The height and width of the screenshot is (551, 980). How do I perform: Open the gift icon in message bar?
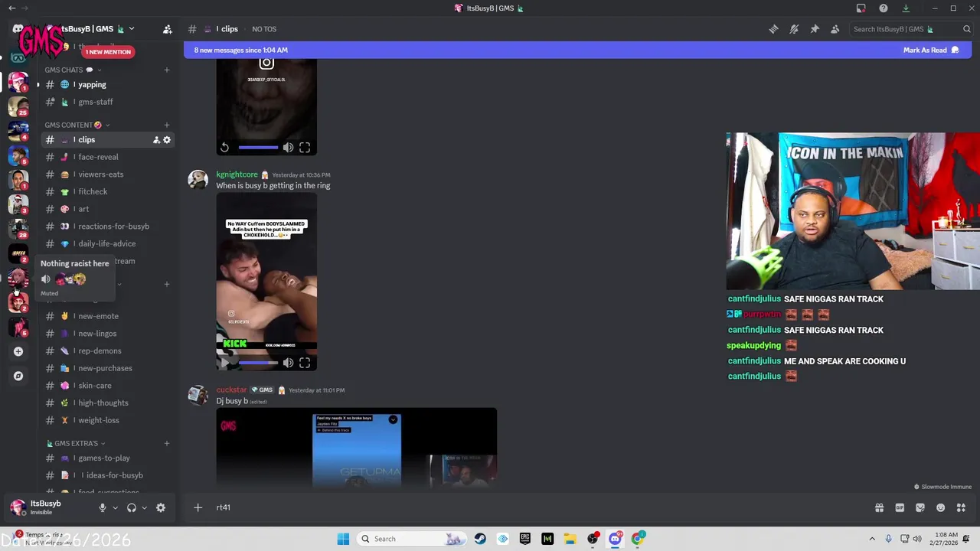[x=879, y=507]
